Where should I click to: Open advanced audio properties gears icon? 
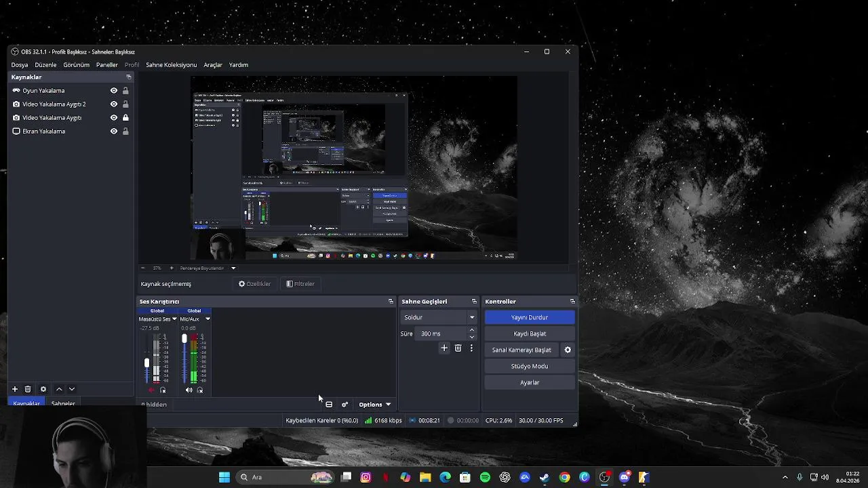pyautogui.click(x=344, y=405)
